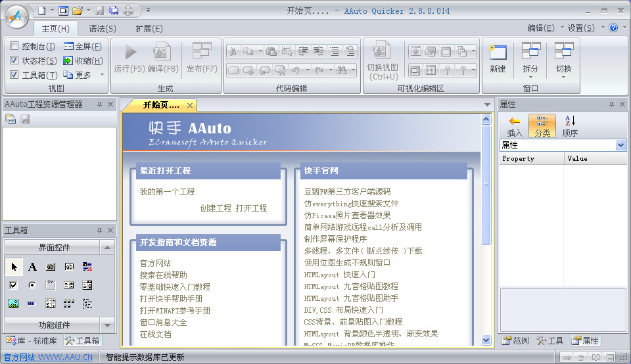Viewport: 631px width, 364px height.
Task: Switch to the Examples (范例) bottom tab
Action: coord(515,340)
